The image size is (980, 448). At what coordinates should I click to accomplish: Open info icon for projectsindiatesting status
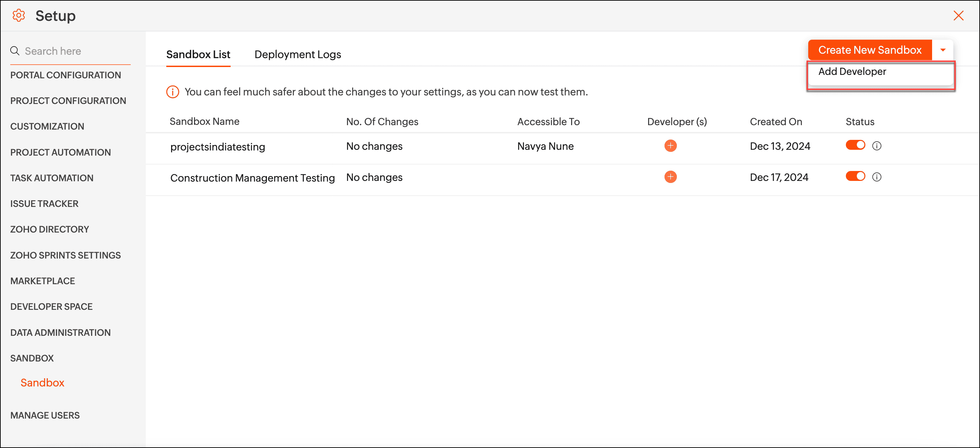point(877,146)
